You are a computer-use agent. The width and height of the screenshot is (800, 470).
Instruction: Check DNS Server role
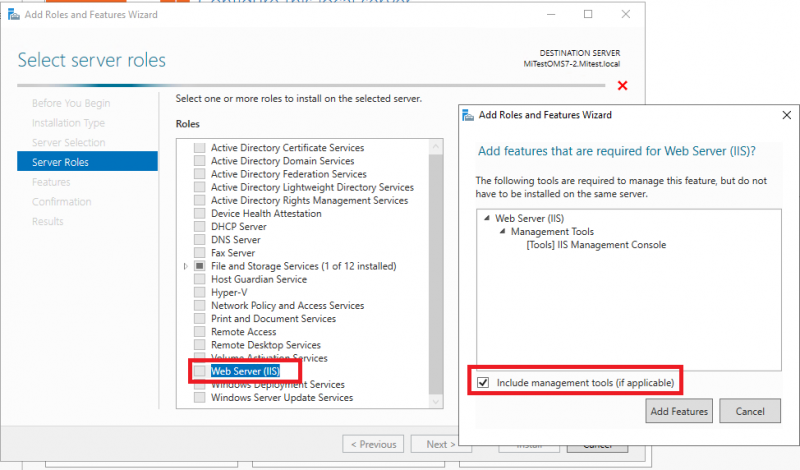coord(199,240)
